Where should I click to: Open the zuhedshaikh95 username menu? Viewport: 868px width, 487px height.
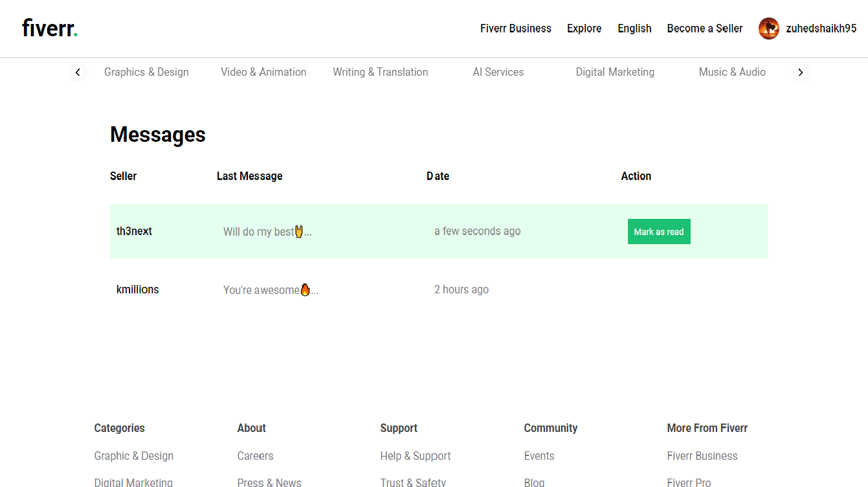(821, 28)
